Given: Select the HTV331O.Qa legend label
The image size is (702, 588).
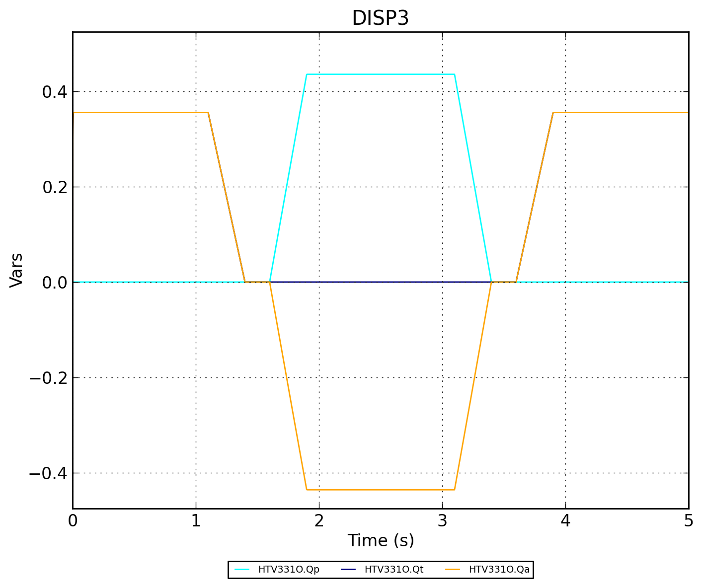Looking at the screenshot, I should [x=499, y=570].
